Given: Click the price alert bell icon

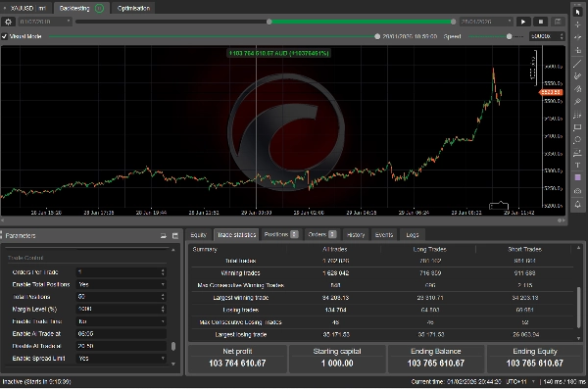Looking at the screenshot, I should tap(577, 205).
